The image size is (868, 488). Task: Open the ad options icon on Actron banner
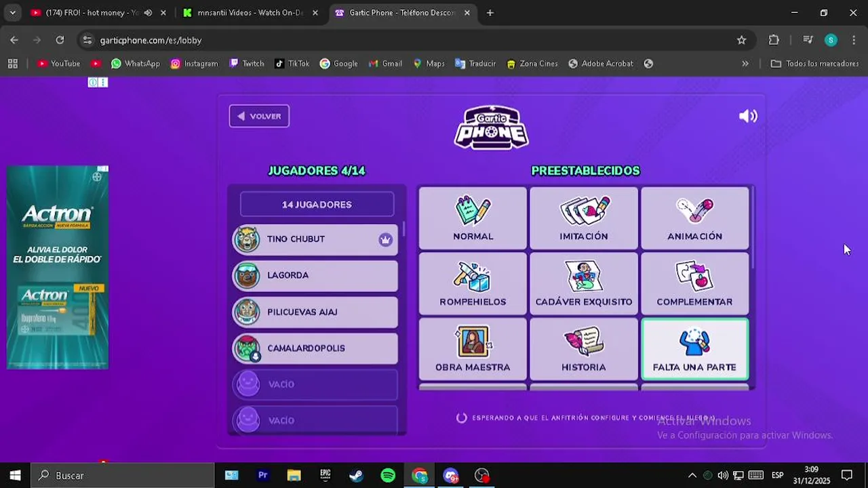(x=102, y=169)
